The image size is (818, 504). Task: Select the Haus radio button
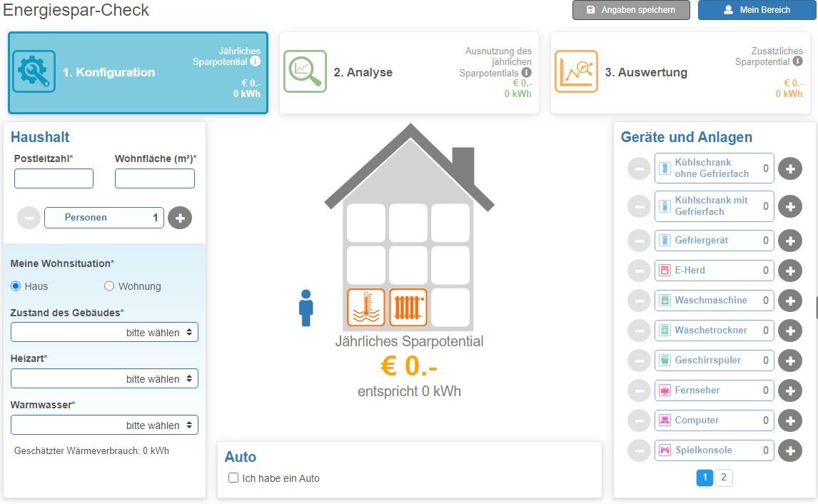pos(16,286)
